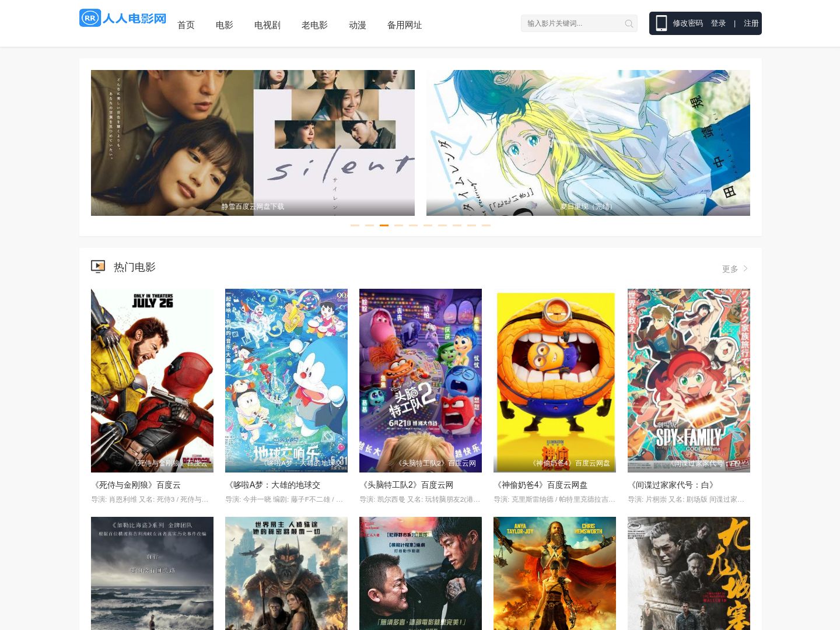This screenshot has height=630, width=840.
Task: Open the 动漫 nav item
Action: coord(358,25)
